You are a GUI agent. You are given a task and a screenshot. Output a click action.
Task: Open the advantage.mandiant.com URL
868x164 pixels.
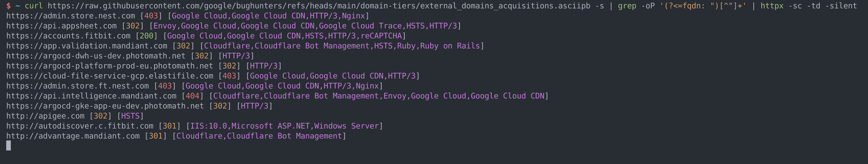(x=73, y=136)
